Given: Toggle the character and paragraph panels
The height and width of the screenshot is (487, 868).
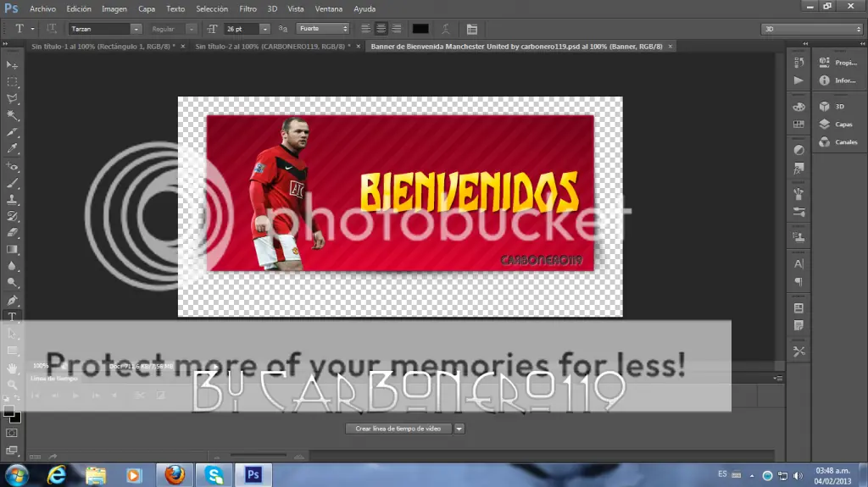Looking at the screenshot, I should tap(472, 29).
